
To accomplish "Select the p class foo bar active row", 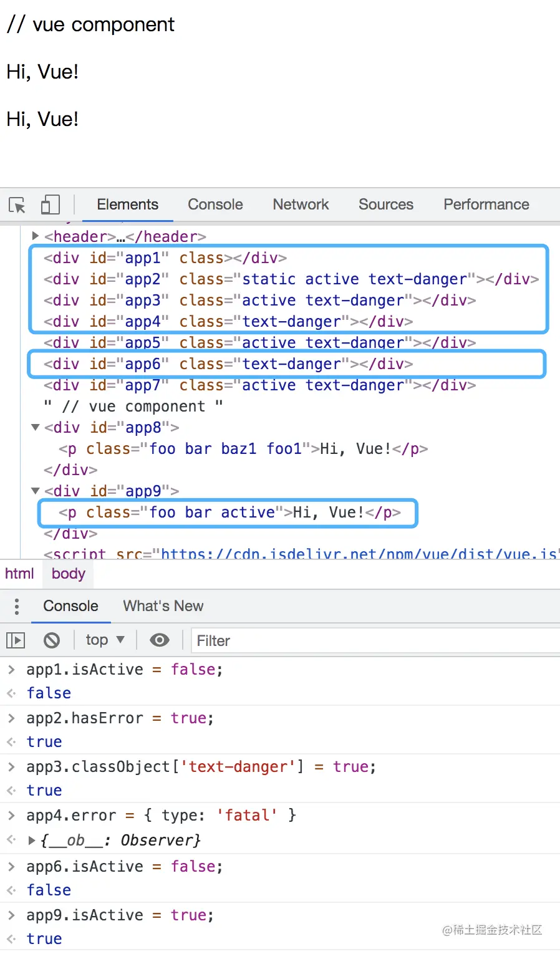I will pos(229,513).
